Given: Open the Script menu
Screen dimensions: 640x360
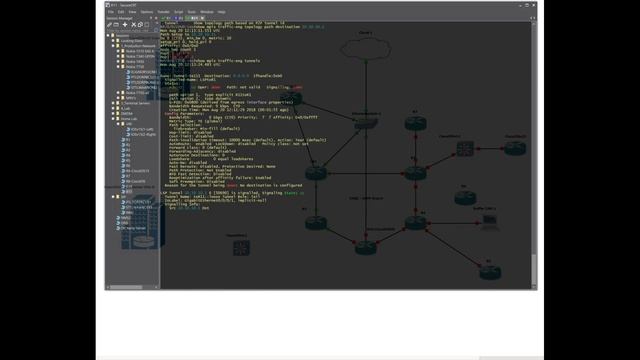Looking at the screenshot, I should click(178, 12).
